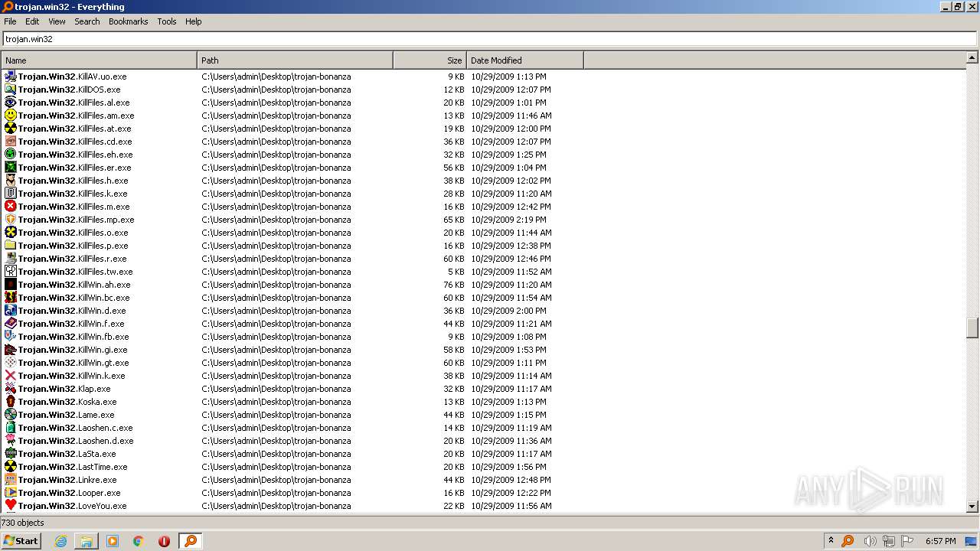Click the icon of Trojan.Win32.KillAV.uo.exe
The height and width of the screenshot is (551, 980).
[11, 77]
